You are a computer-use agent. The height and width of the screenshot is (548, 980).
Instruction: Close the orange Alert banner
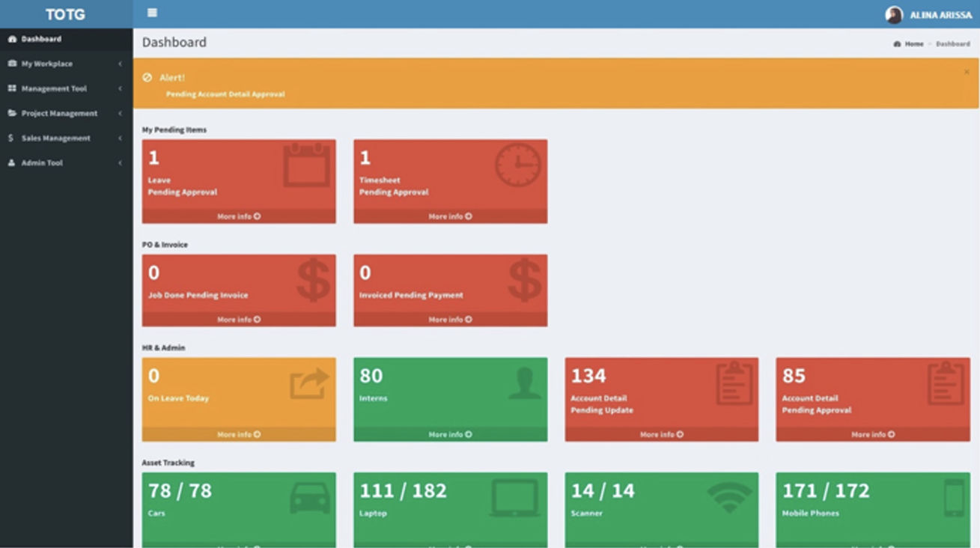[967, 72]
